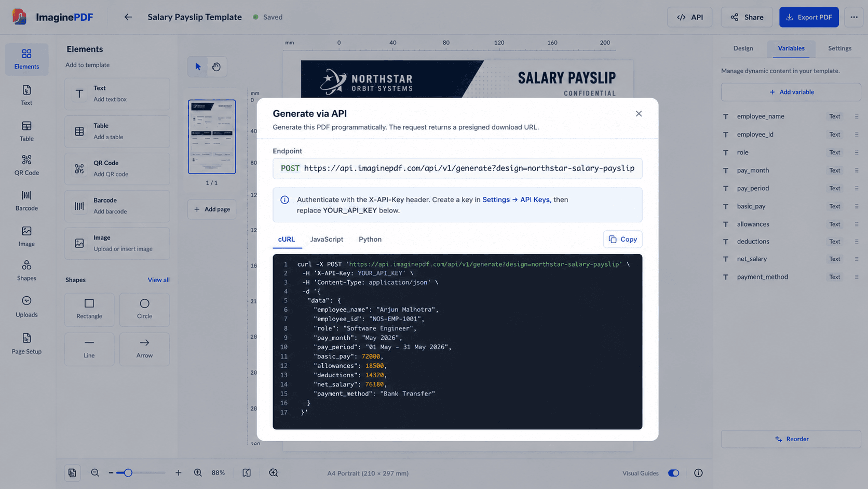Open the more options ellipsis menu
This screenshot has width=868, height=489.
(854, 17)
